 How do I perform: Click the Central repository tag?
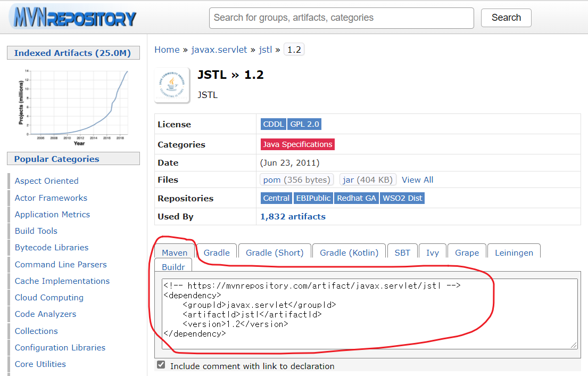pyautogui.click(x=276, y=198)
